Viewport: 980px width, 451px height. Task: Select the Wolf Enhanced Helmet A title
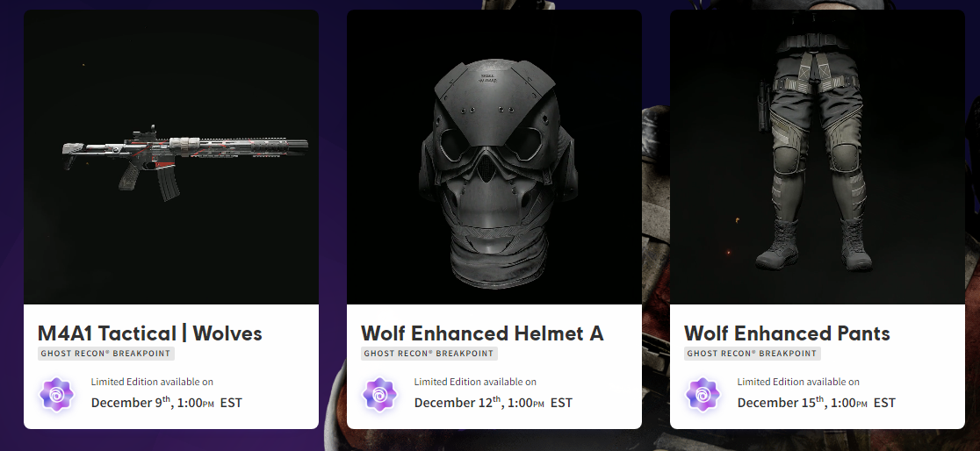[482, 333]
